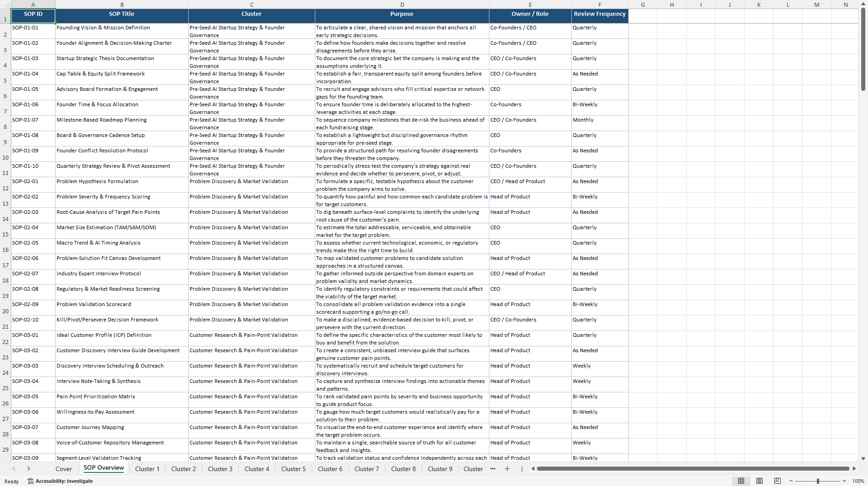
Task: Select cell SOP-03-08
Action: coord(33,446)
